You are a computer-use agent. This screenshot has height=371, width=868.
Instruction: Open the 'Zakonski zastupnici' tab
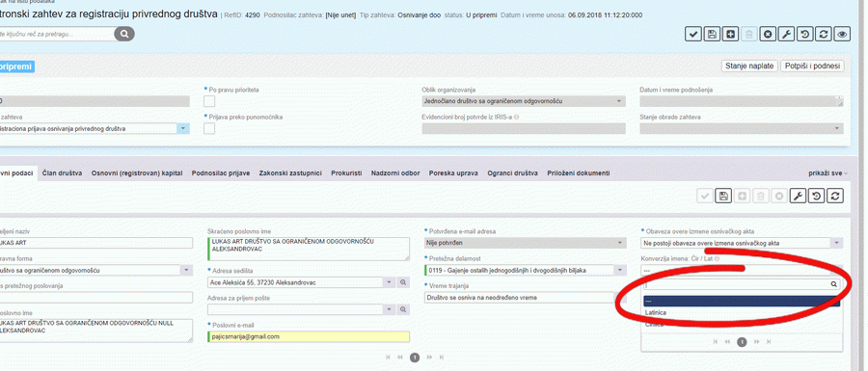[x=290, y=173]
